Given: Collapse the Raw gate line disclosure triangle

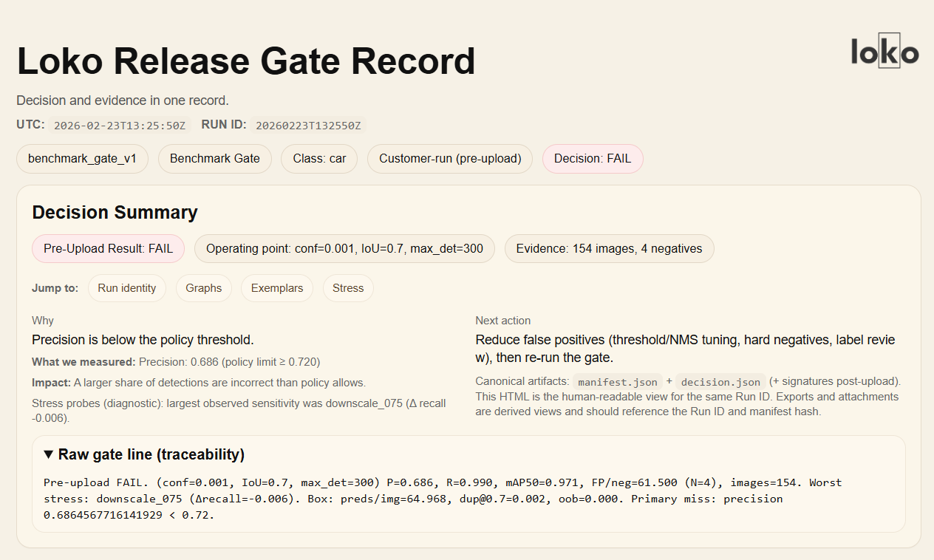Looking at the screenshot, I should (x=49, y=454).
